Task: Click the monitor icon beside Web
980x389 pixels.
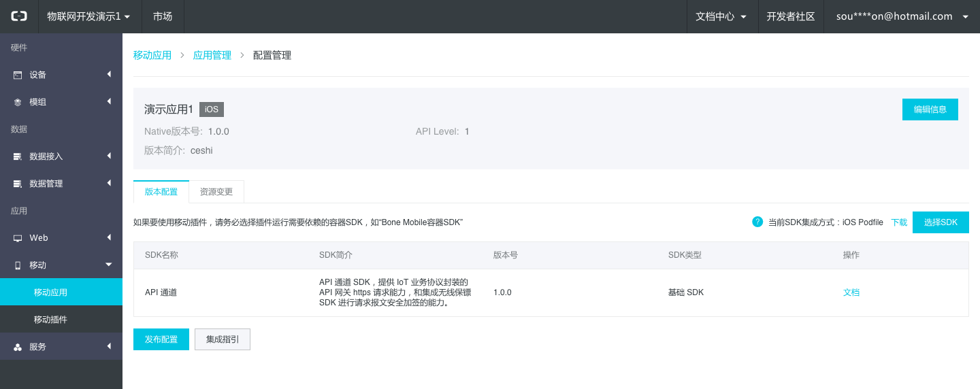Action: point(18,238)
